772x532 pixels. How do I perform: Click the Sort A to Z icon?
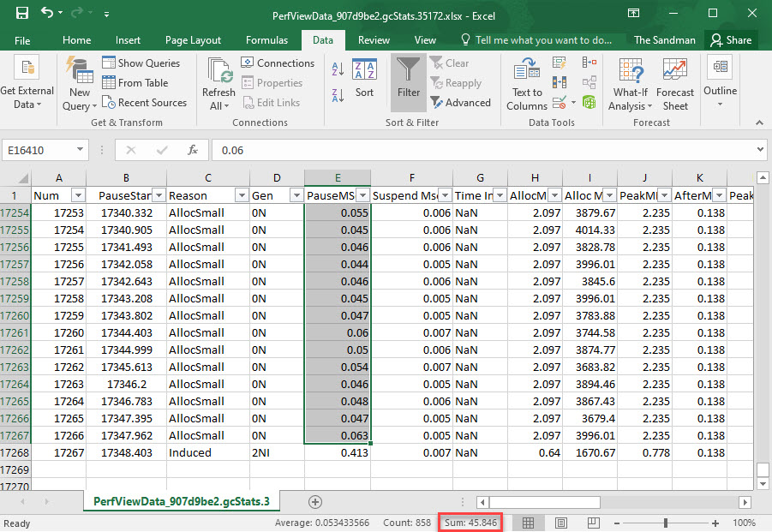[x=338, y=69]
